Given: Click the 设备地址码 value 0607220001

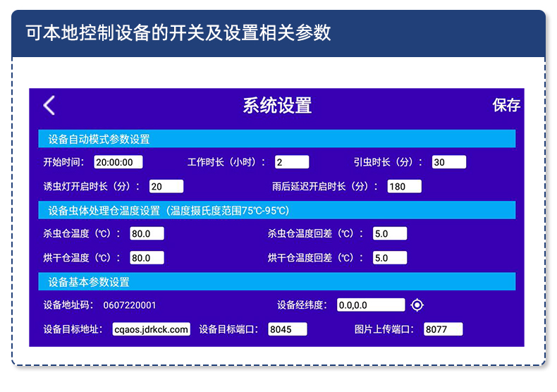Looking at the screenshot, I should [x=130, y=305].
